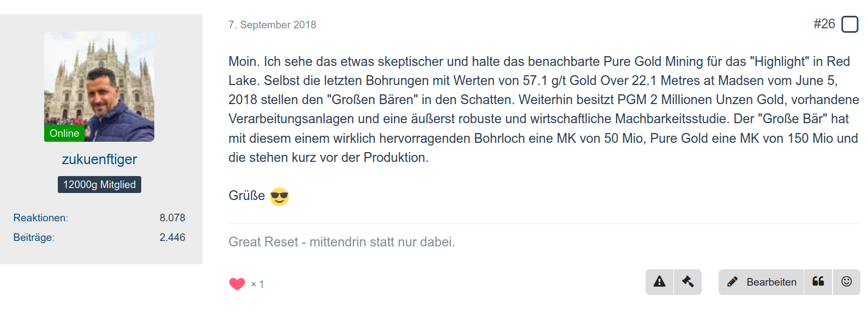Image resolution: width=868 pixels, height=314 pixels.
Task: Click the gavel moderation icon
Action: pos(688,282)
